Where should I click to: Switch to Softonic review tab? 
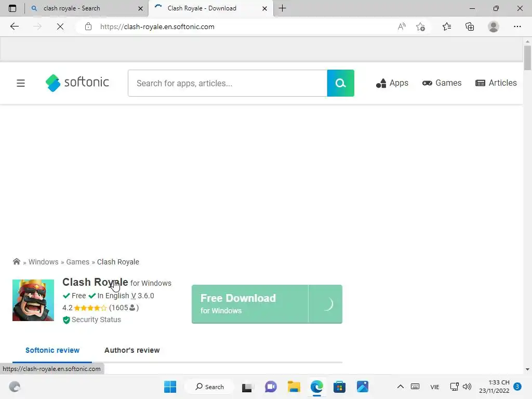coord(52,351)
